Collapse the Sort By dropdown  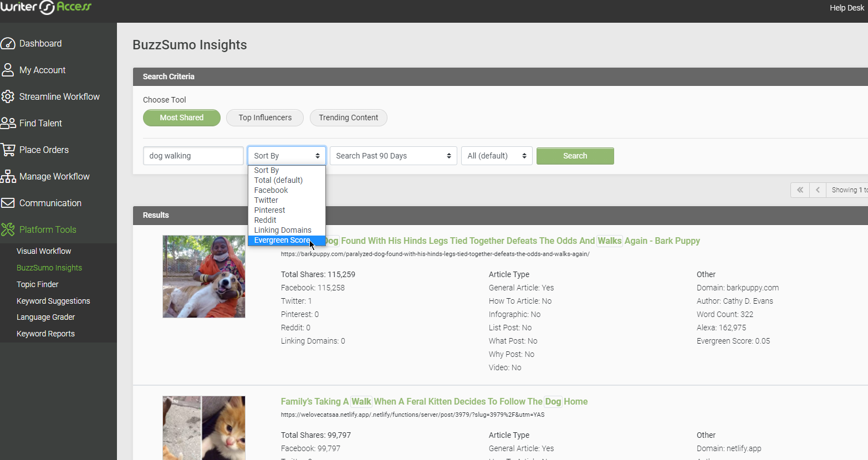click(287, 156)
